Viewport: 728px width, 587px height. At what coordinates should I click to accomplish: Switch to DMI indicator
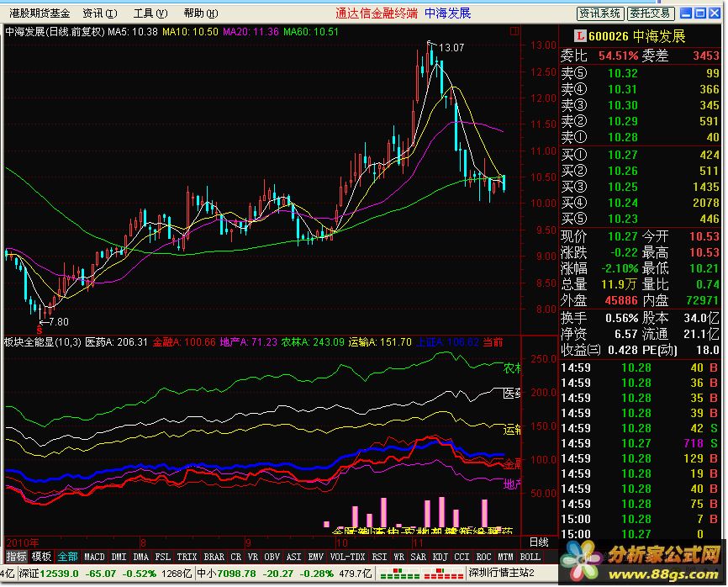[x=119, y=557]
